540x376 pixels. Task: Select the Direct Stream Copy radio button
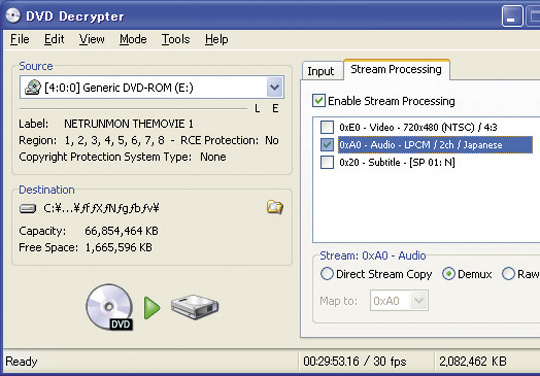326,274
